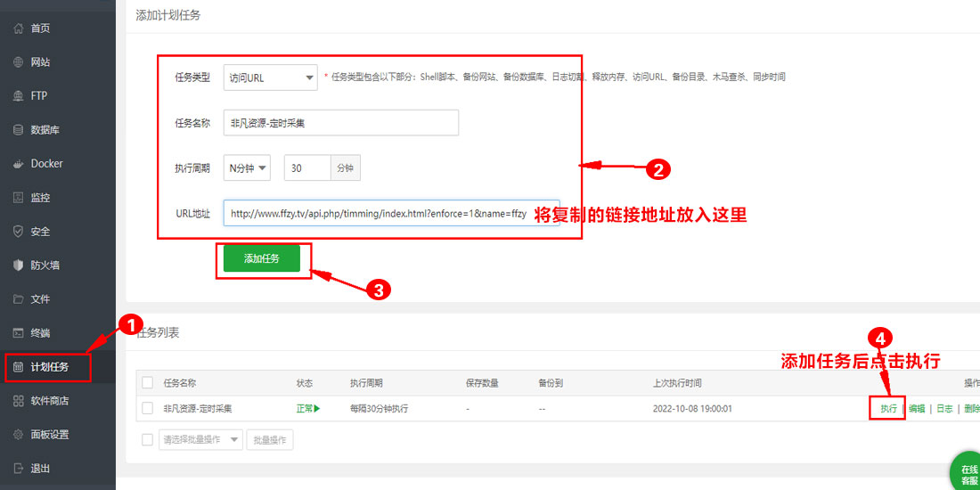Click the home icon in sidebar

pos(19,29)
